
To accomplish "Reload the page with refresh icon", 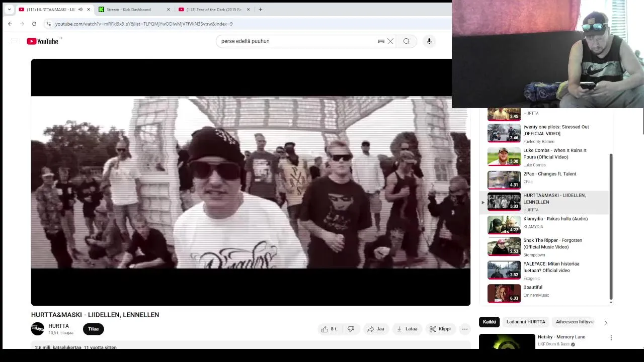I will (34, 24).
